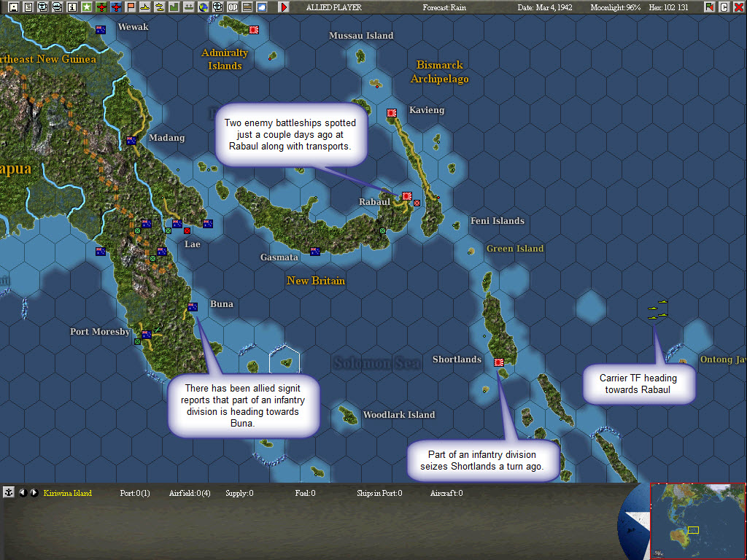Go to previous base with left arrow
This screenshot has height=560, width=747.
point(23,493)
